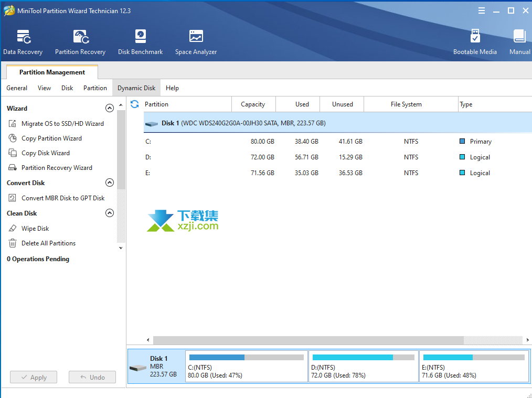
Task: Click the sidebar scroll down arrow
Action: pyautogui.click(x=121, y=248)
